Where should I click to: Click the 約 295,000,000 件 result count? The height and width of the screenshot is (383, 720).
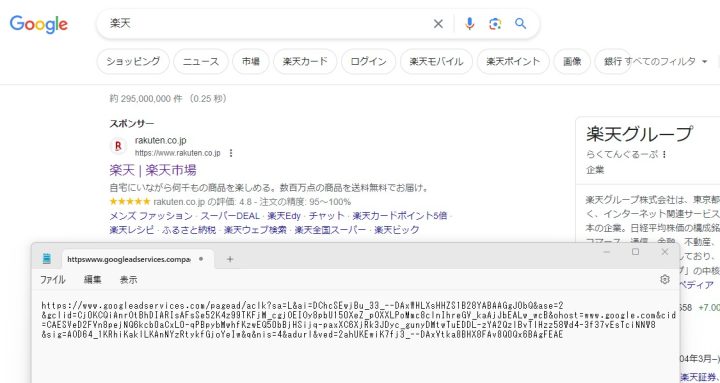[146, 99]
